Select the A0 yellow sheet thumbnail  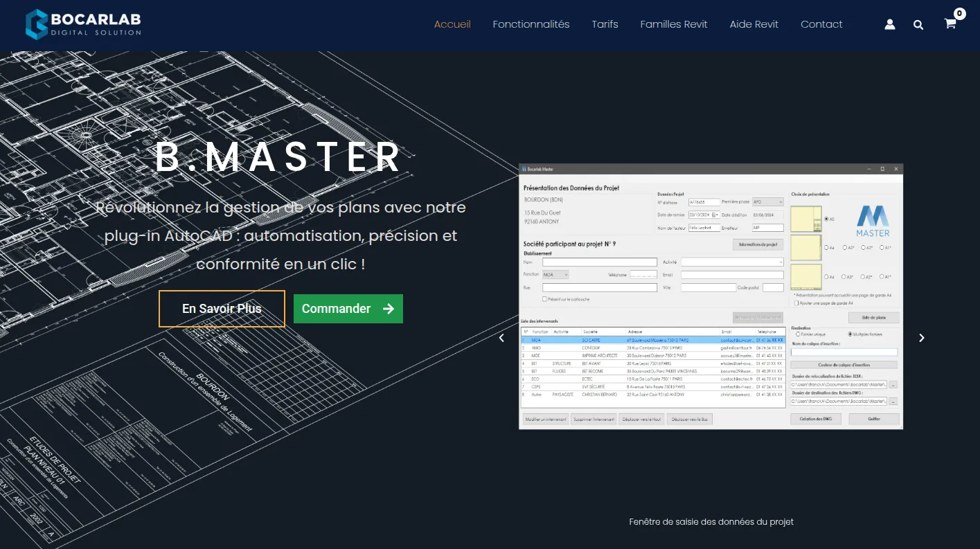coord(806,219)
